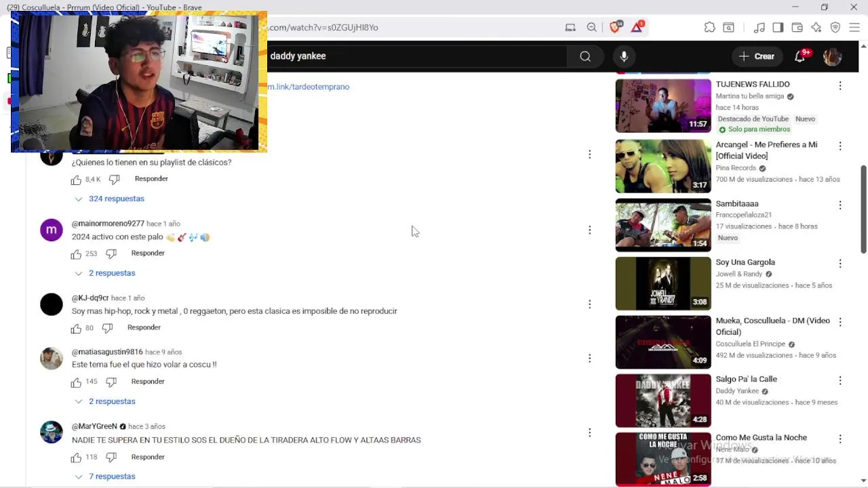Open the @matiasagustin9816 avatar
868x488 pixels.
coord(52,359)
